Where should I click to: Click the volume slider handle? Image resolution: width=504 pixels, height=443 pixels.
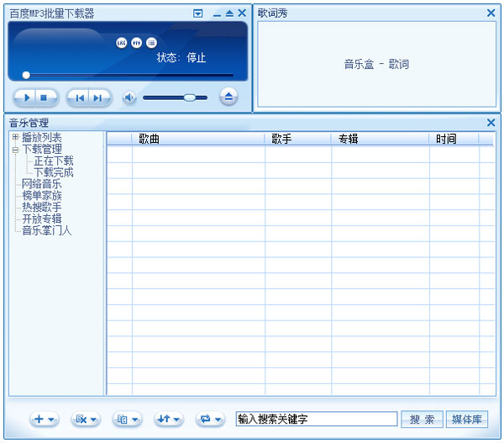coord(190,98)
